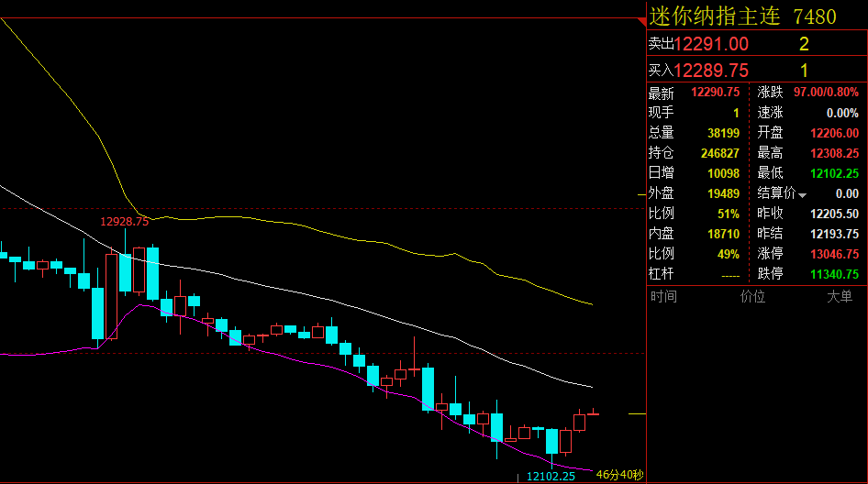The image size is (868, 484).
Task: Select the buy volume 1 next to 买入
Action: pyautogui.click(x=804, y=71)
